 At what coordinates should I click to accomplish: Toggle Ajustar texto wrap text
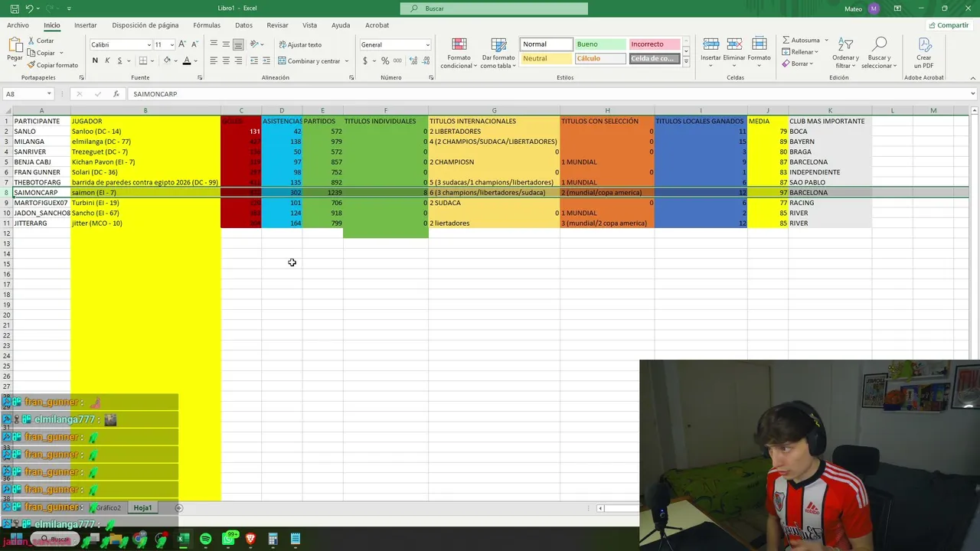(300, 44)
